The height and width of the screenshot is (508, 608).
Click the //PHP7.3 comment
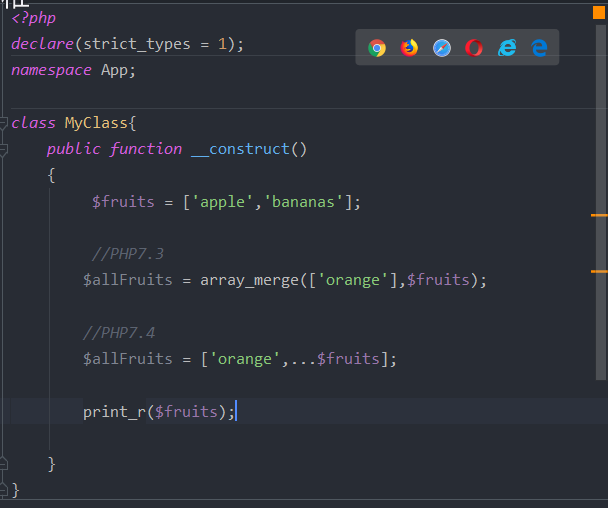point(128,254)
